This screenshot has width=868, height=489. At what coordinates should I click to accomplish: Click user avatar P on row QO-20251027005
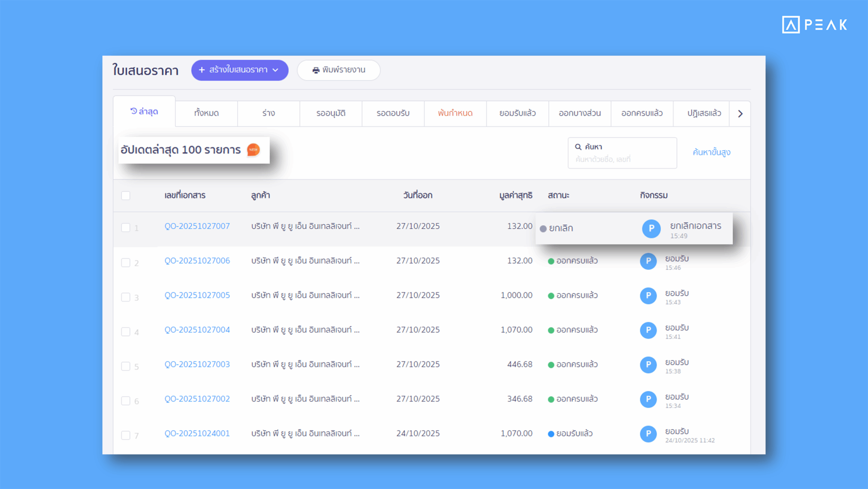(x=648, y=296)
